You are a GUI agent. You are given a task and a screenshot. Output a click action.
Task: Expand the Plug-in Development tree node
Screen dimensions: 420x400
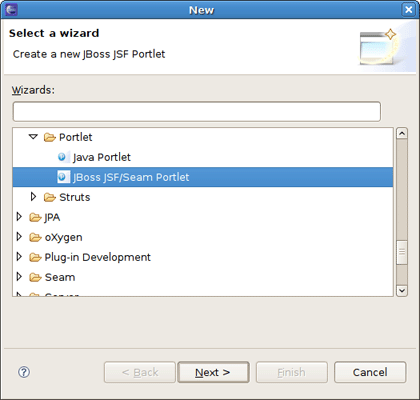click(x=19, y=257)
